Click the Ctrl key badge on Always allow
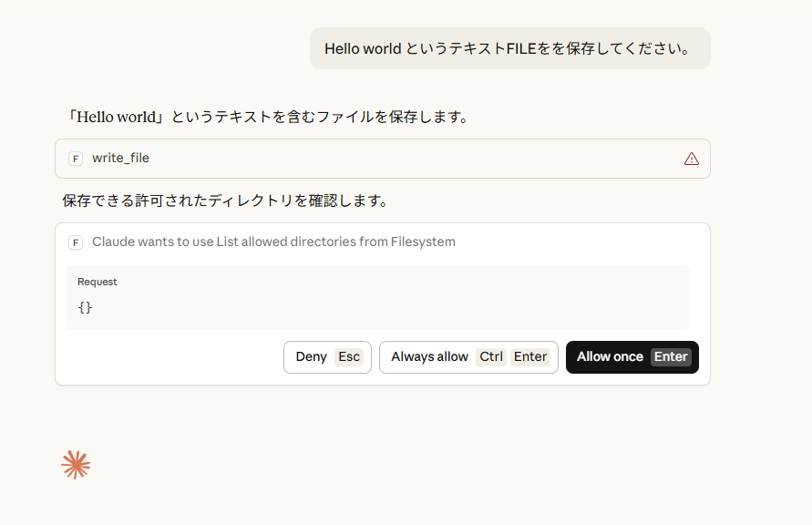 (x=491, y=357)
